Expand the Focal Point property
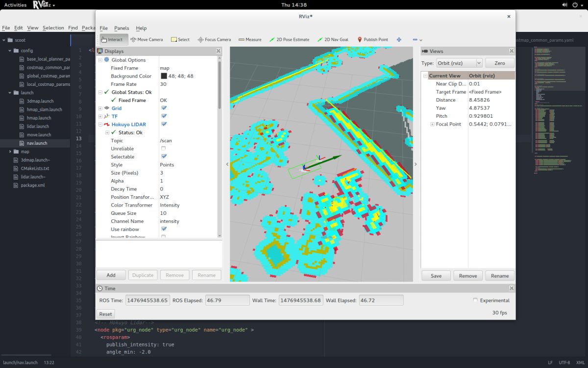Viewport: 588px width, 368px height. [x=432, y=124]
